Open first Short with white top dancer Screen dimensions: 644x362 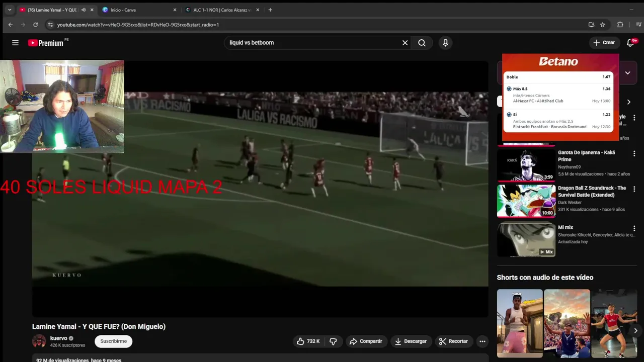tap(520, 323)
